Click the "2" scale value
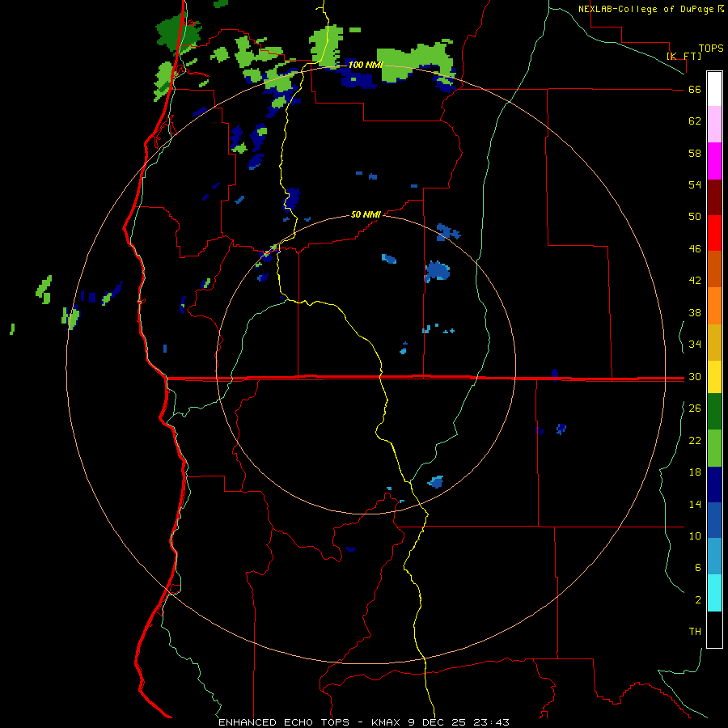Screen dimensions: 728x728 pyautogui.click(x=697, y=600)
